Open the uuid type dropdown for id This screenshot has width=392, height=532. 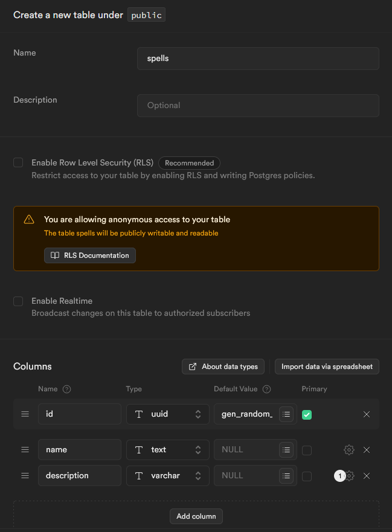(168, 414)
